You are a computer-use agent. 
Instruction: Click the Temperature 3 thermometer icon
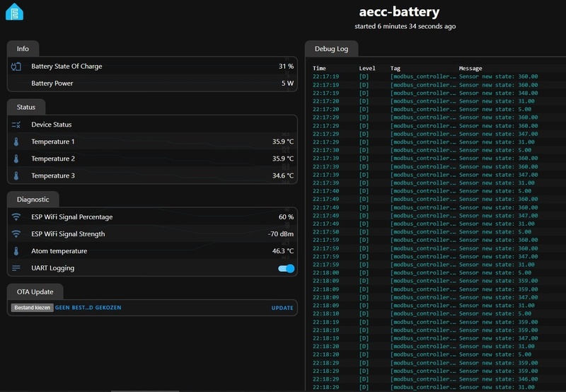(16, 175)
